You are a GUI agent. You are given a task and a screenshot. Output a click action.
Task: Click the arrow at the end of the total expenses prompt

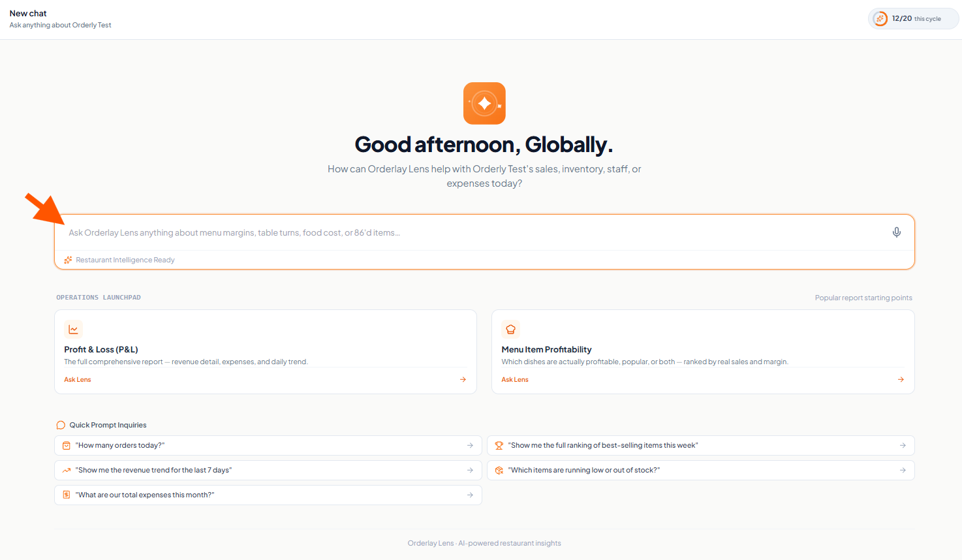click(470, 495)
